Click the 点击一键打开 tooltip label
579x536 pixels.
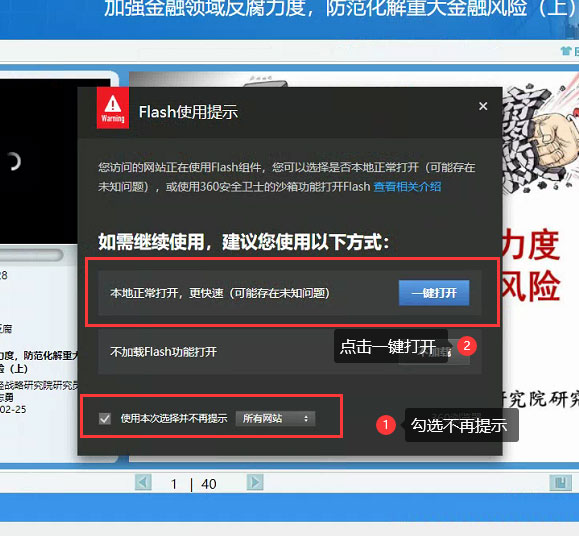pyautogui.click(x=387, y=347)
